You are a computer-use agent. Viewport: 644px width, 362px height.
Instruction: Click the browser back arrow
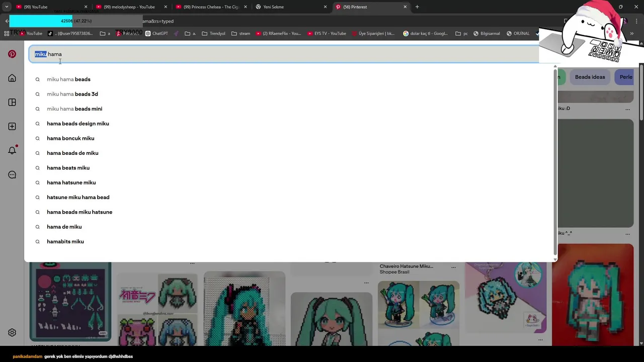point(7,21)
